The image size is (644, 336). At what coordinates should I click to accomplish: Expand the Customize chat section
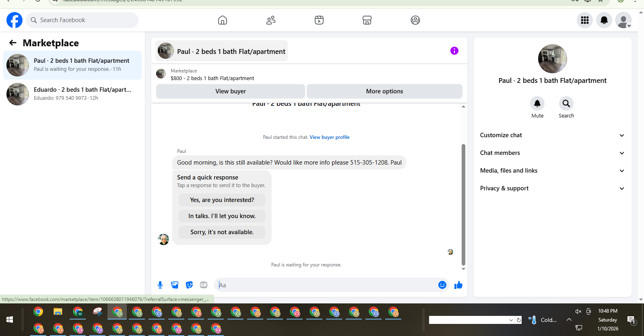tap(552, 135)
